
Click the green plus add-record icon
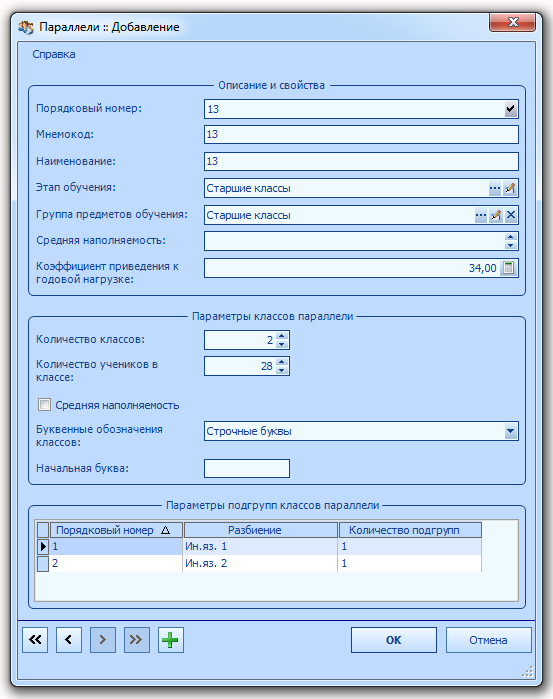pos(170,640)
